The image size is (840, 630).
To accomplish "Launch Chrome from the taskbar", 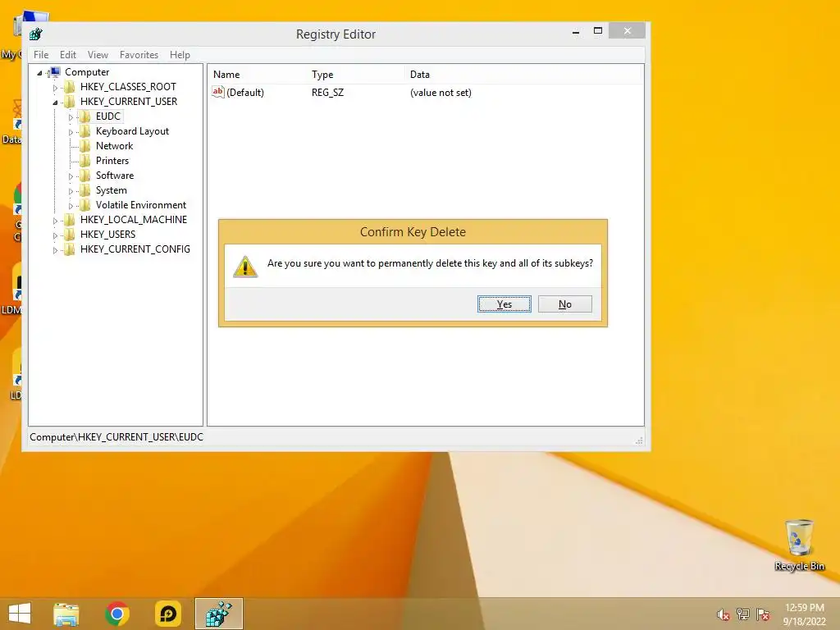I will (116, 614).
